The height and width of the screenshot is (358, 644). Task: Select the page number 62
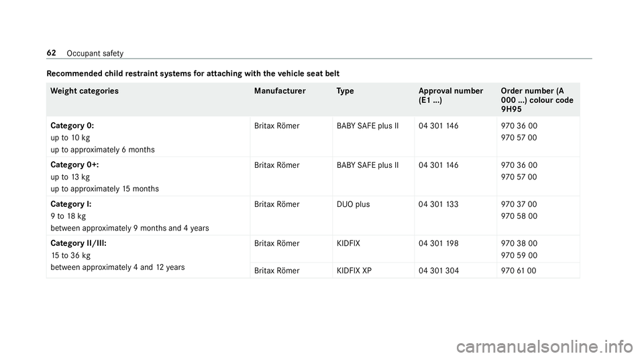point(52,53)
